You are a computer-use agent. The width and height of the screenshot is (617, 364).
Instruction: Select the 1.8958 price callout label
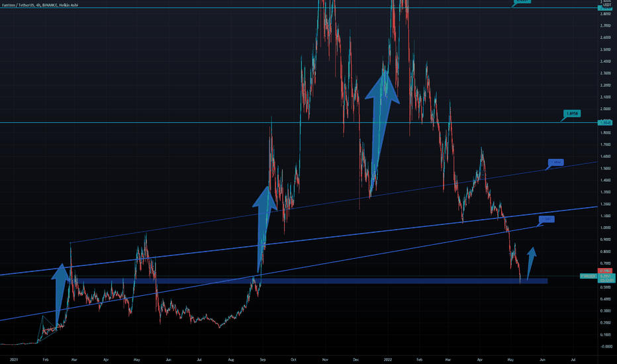click(x=572, y=114)
